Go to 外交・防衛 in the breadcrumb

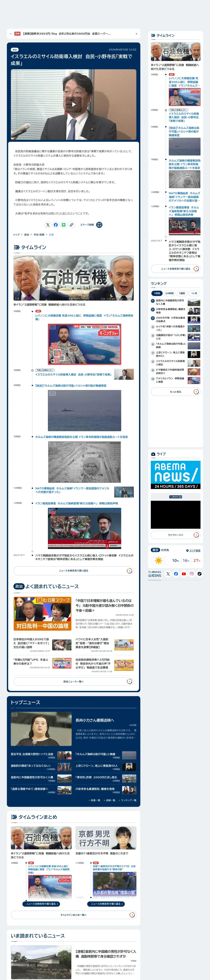[x=39, y=235]
